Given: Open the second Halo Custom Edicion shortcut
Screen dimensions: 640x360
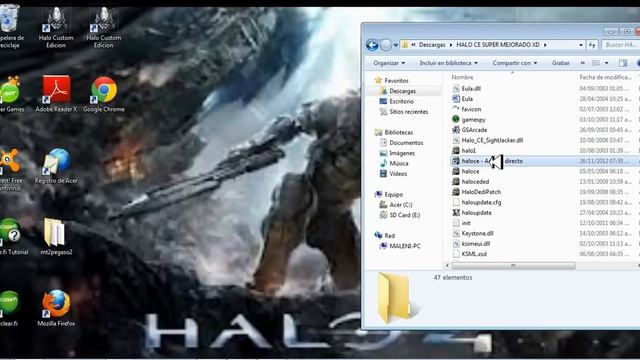Looking at the screenshot, I should 103,27.
